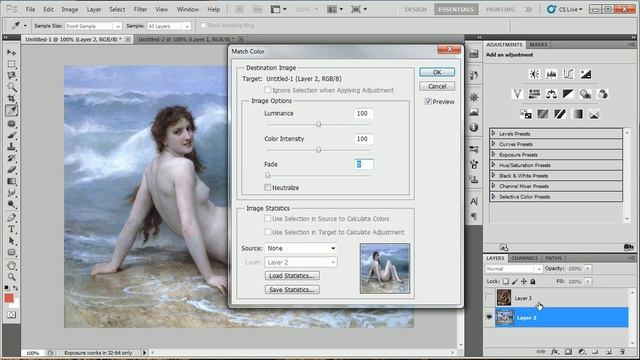Image resolution: width=640 pixels, height=360 pixels.
Task: Select the Clone Stamp tool
Action: tap(11, 147)
